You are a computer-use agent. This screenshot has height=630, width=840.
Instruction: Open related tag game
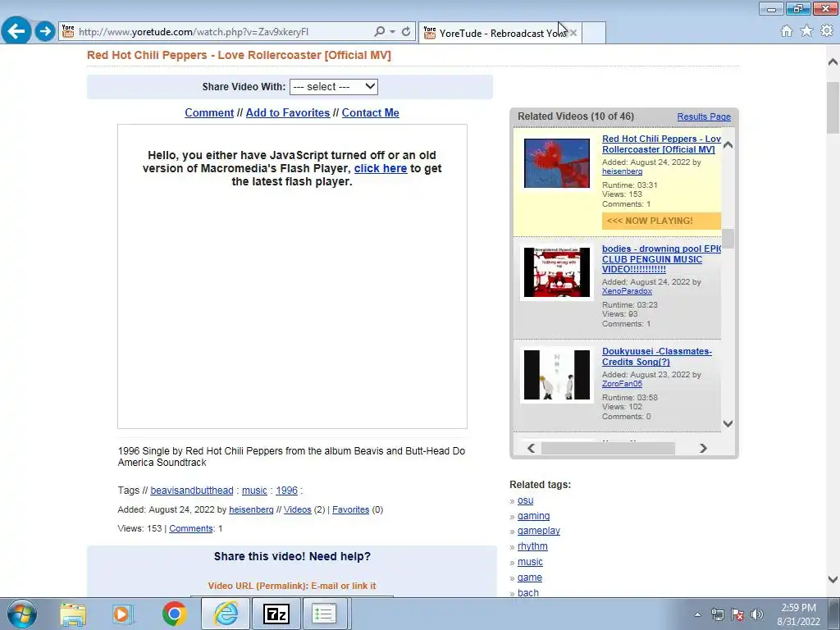coord(530,577)
